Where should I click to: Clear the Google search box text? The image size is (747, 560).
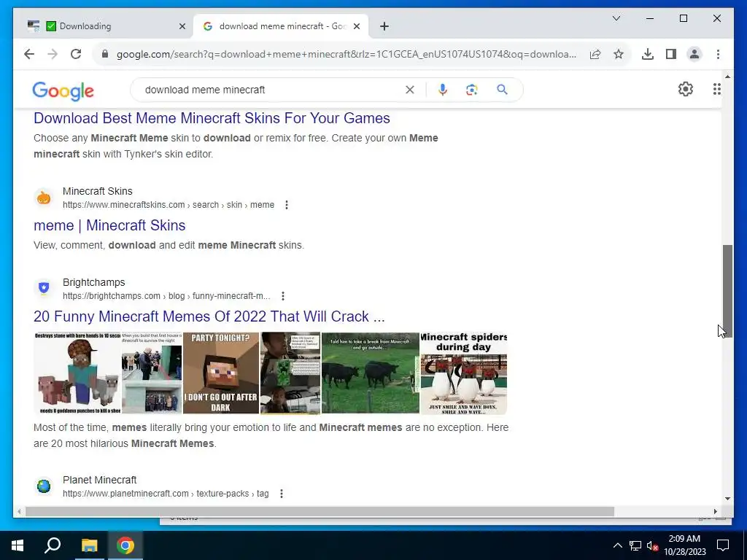click(x=410, y=90)
